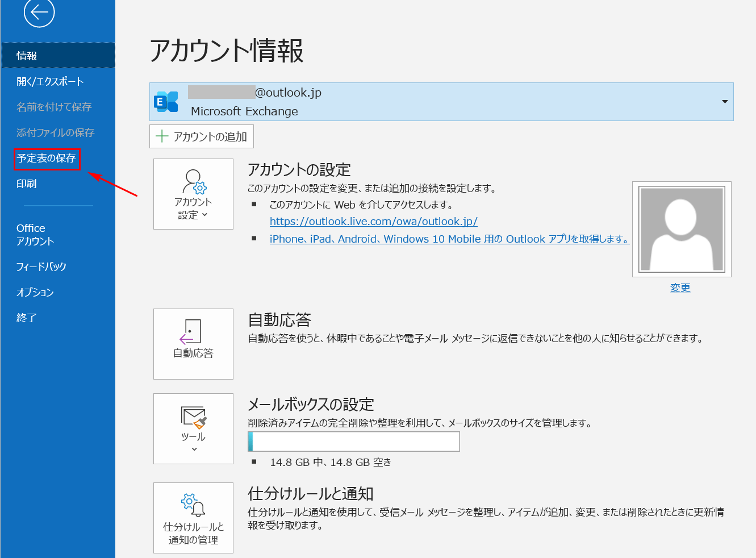Click the 自動応答 section heading

(x=279, y=319)
